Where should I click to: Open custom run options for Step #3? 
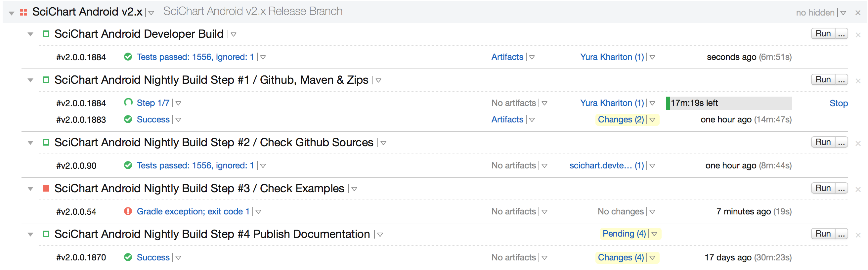pyautogui.click(x=842, y=188)
